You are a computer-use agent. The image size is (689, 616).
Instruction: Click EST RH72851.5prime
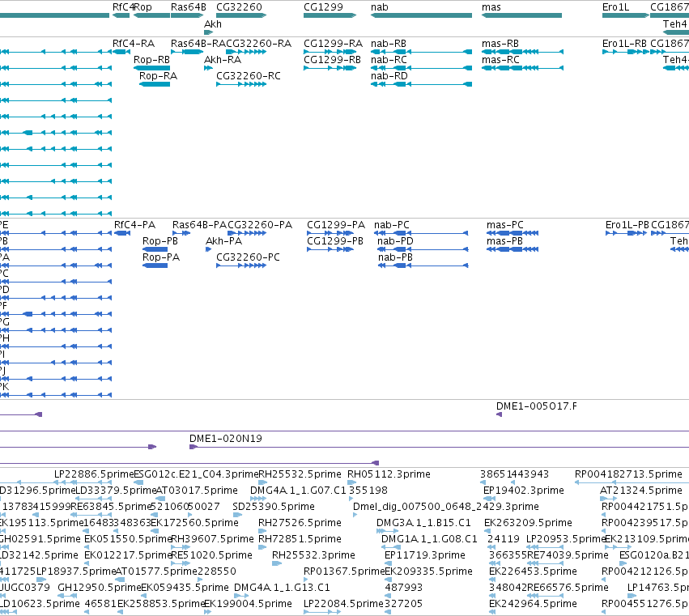(300, 538)
